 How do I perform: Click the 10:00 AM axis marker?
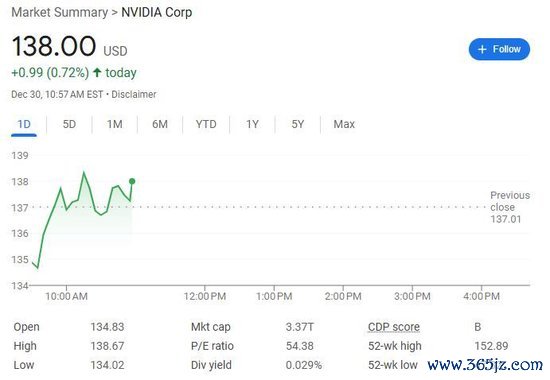click(66, 296)
